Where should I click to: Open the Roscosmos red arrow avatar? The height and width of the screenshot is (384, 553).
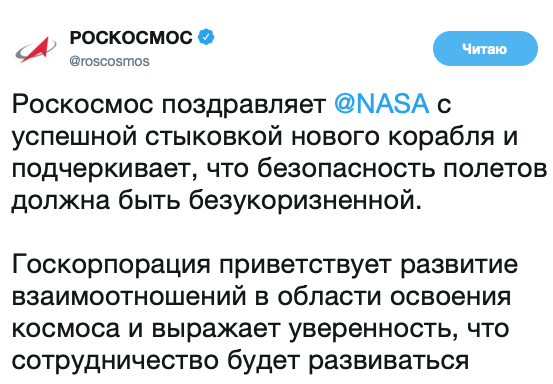(36, 49)
